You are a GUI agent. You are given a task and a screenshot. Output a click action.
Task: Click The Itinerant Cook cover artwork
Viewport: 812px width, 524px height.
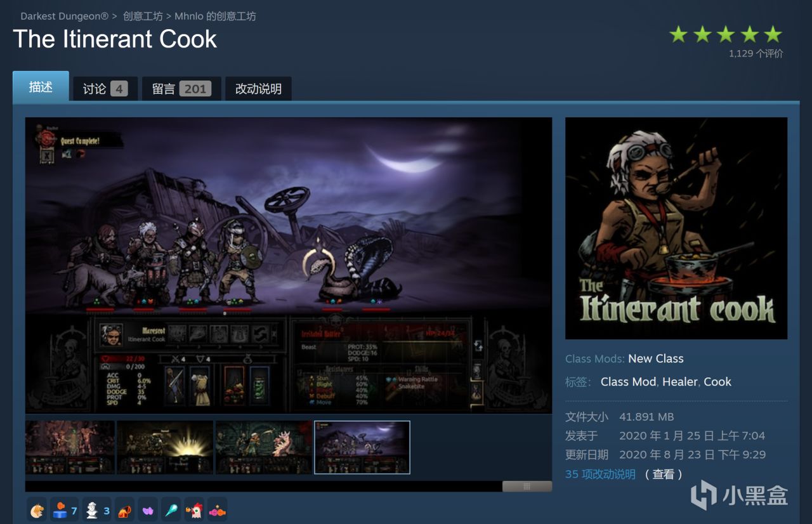676,228
